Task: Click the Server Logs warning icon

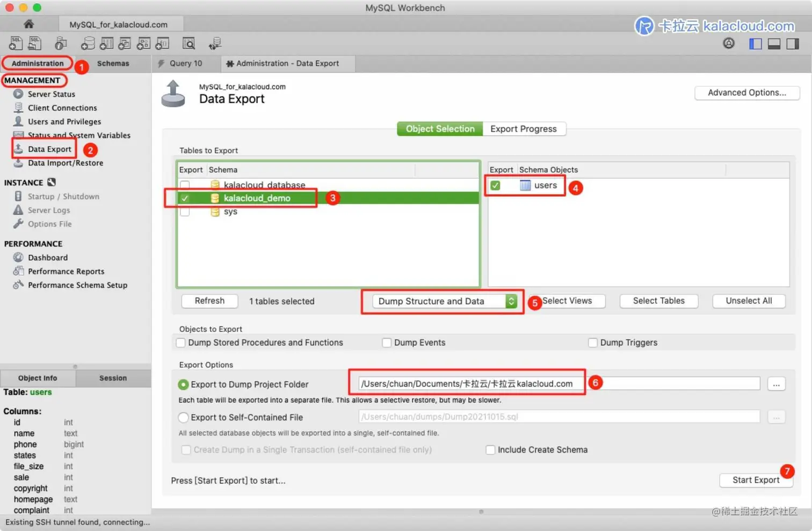Action: 18,210
